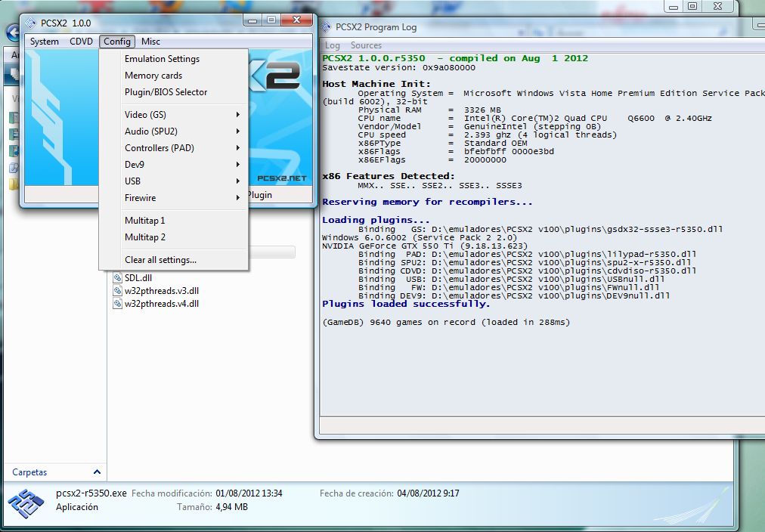The height and width of the screenshot is (532, 765).
Task: Click the w32pthreads.v4.dll file icon
Action: point(117,303)
